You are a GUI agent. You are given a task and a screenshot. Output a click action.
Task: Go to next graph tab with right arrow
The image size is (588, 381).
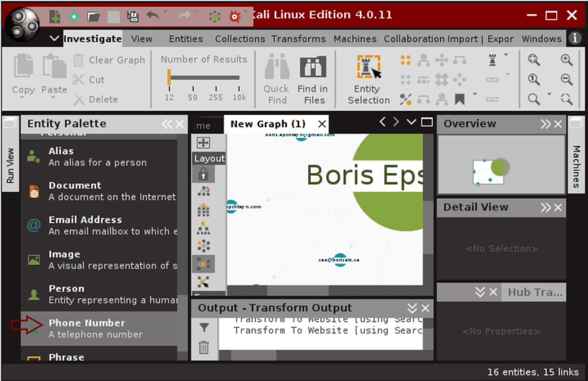pos(396,122)
